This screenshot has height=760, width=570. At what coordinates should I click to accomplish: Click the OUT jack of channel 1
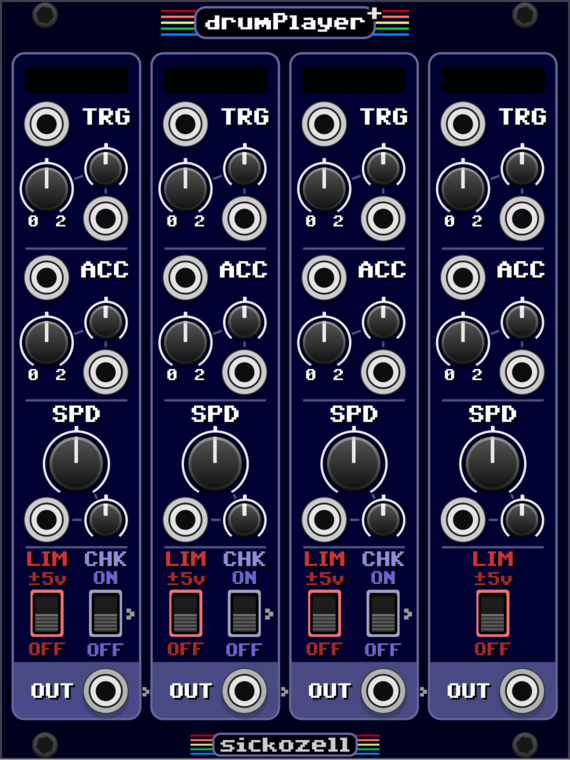coord(106,691)
